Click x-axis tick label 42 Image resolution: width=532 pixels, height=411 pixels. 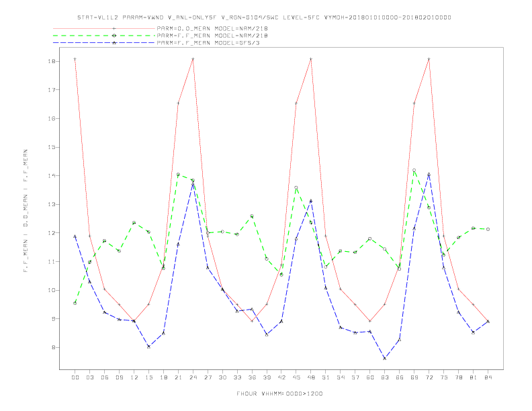tap(281, 377)
